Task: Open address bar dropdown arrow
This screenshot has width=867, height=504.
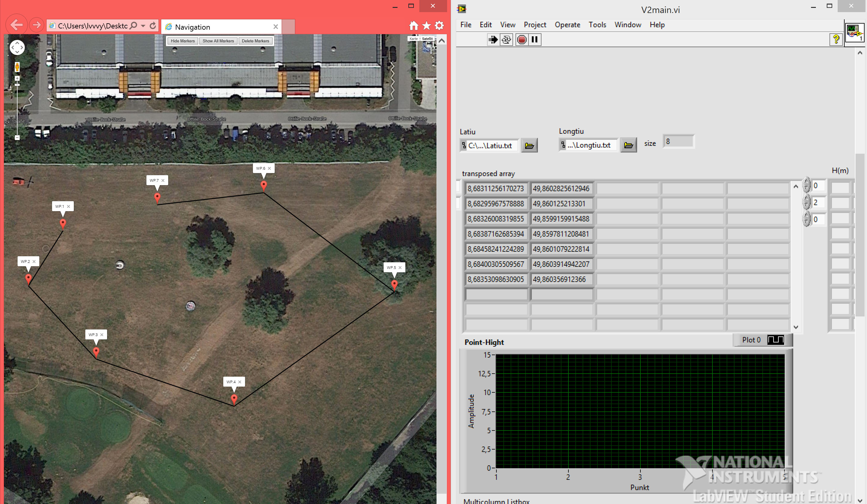Action: click(143, 26)
